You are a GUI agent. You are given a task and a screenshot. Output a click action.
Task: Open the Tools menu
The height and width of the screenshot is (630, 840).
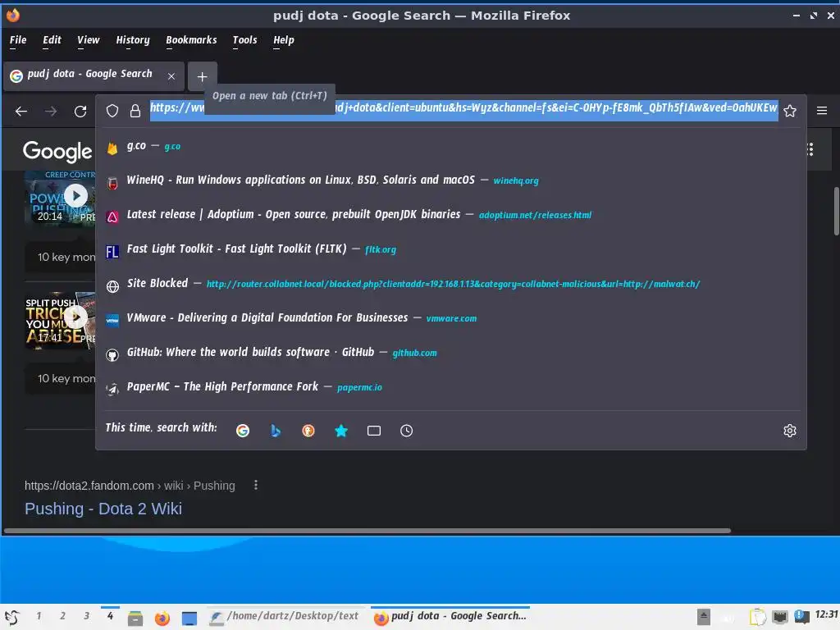tap(244, 40)
